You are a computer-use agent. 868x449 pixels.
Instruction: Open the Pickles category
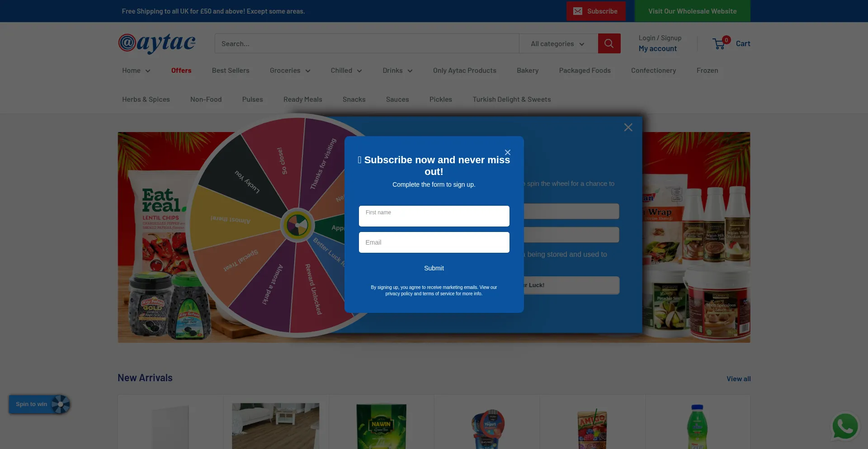tap(441, 99)
